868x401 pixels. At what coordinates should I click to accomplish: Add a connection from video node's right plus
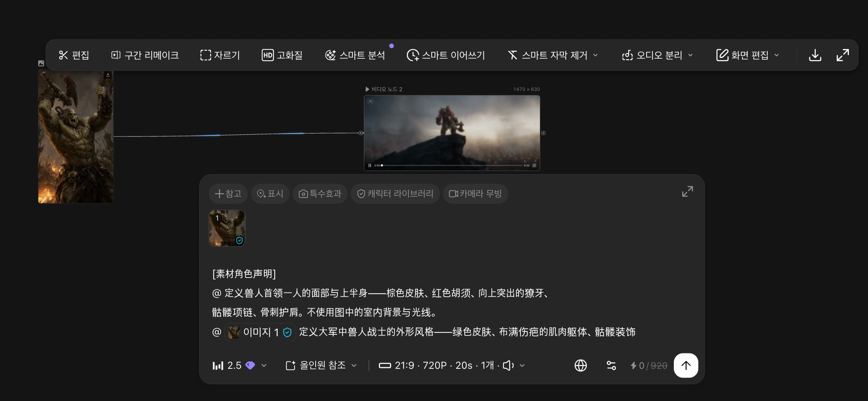tap(543, 133)
